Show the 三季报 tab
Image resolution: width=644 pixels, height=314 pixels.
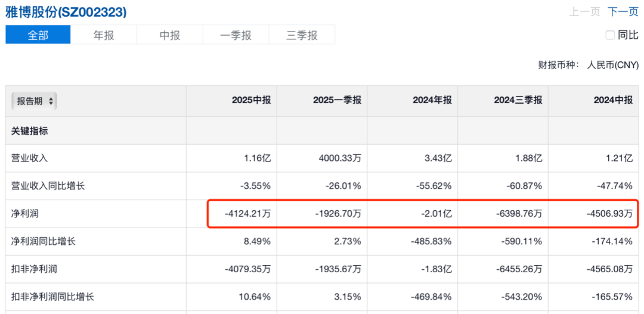(x=302, y=35)
